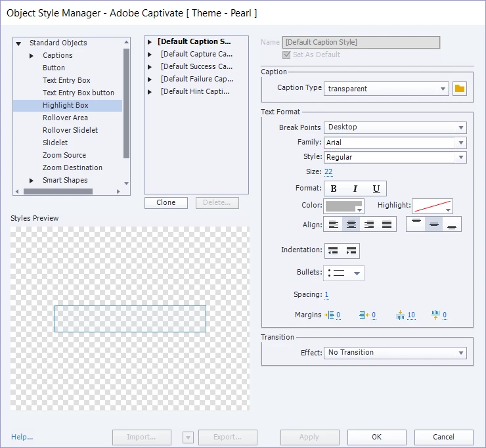The height and width of the screenshot is (448, 486).
Task: Open the Break Points dropdown
Action: pyautogui.click(x=395, y=127)
